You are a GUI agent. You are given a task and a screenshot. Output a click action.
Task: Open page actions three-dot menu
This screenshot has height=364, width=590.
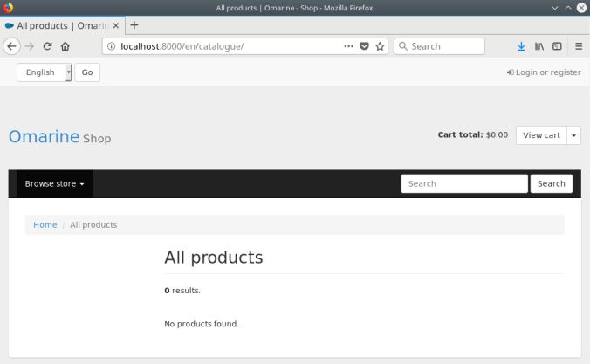[348, 46]
